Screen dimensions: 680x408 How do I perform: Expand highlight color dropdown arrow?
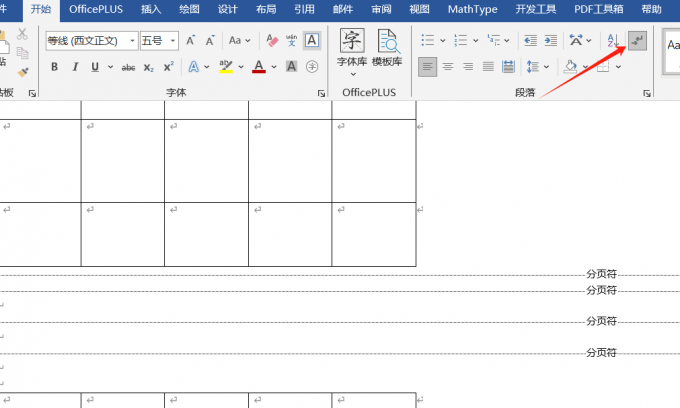coord(241,67)
